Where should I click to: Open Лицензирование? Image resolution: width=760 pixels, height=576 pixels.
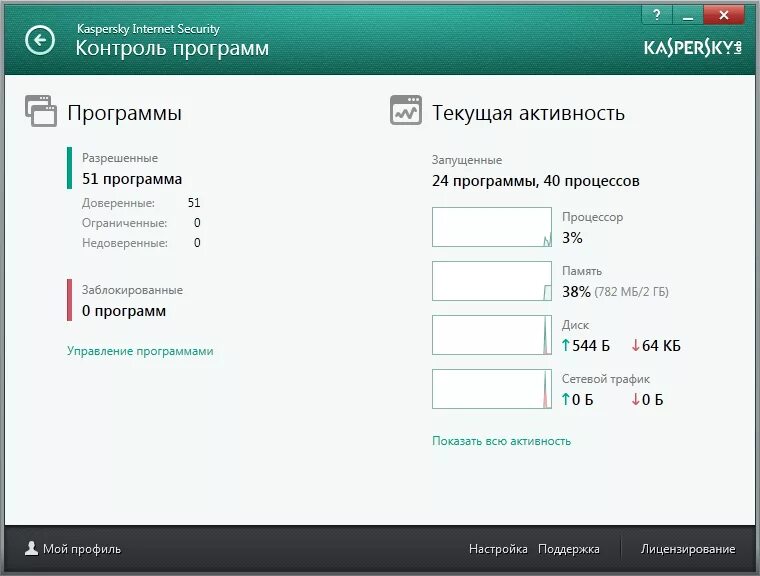point(688,548)
